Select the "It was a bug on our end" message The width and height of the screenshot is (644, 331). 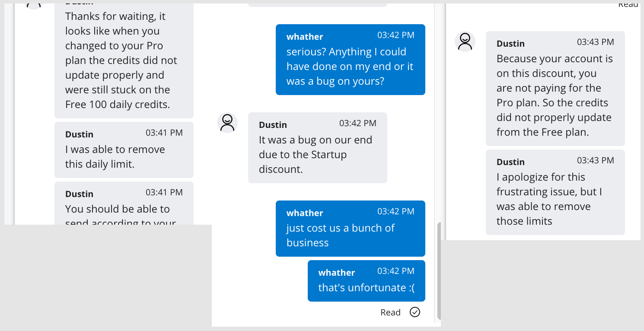tap(317, 148)
